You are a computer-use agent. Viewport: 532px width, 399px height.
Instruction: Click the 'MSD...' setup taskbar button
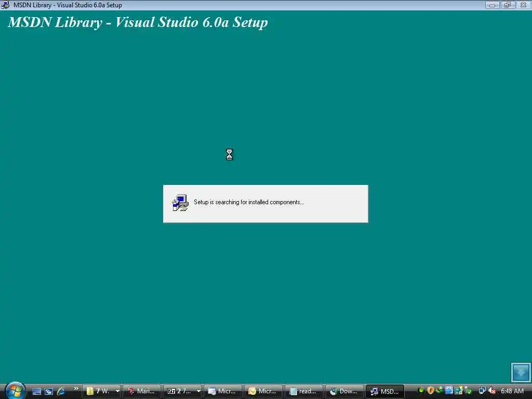[385, 391]
